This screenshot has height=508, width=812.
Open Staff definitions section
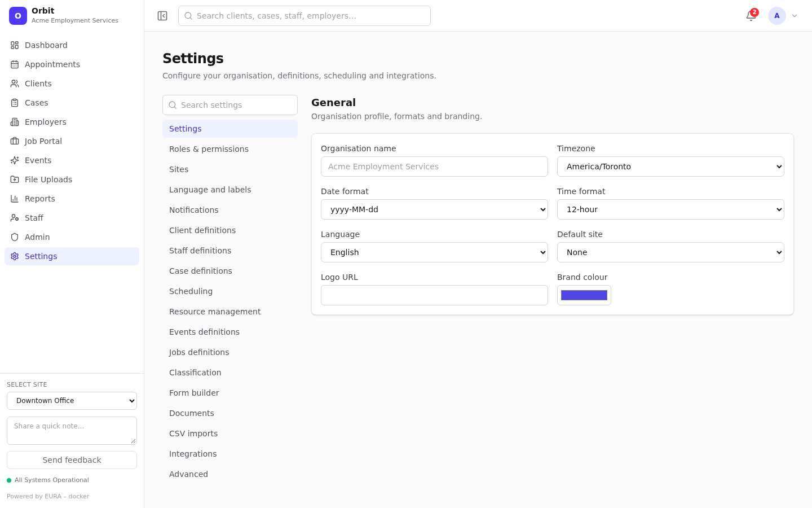tap(230, 251)
